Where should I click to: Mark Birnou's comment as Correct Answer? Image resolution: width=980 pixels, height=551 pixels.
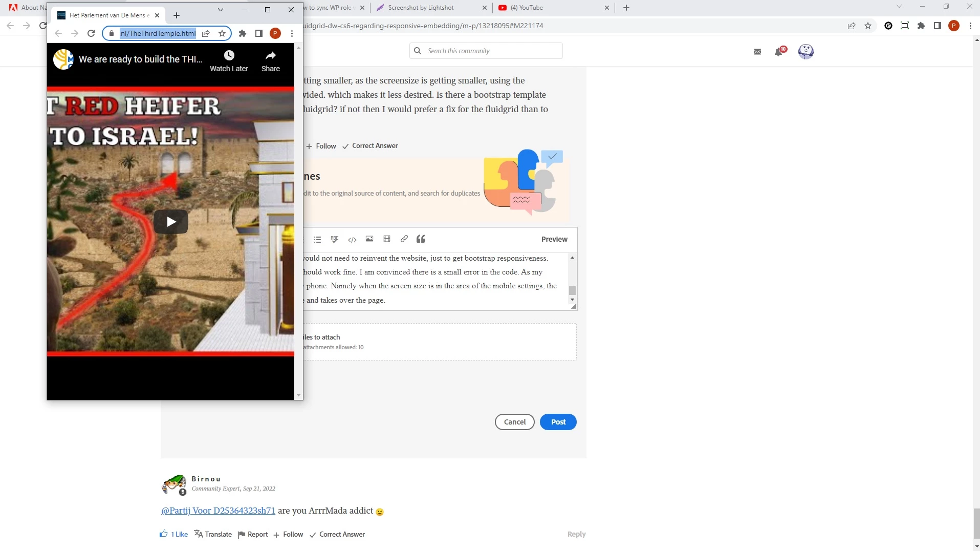coord(337,534)
